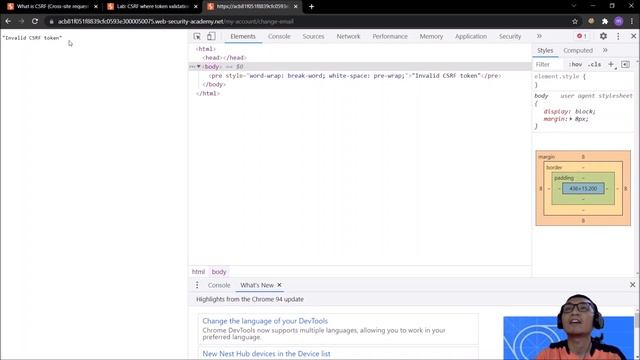
Task: Open the Sources tab
Action: (313, 36)
